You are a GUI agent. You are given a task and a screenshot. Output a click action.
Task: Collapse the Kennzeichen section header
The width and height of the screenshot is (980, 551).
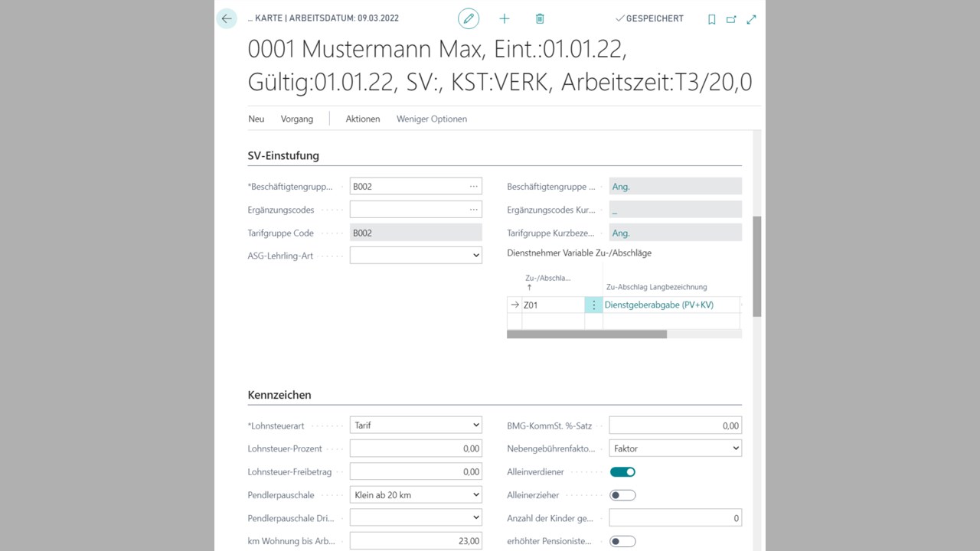coord(279,395)
